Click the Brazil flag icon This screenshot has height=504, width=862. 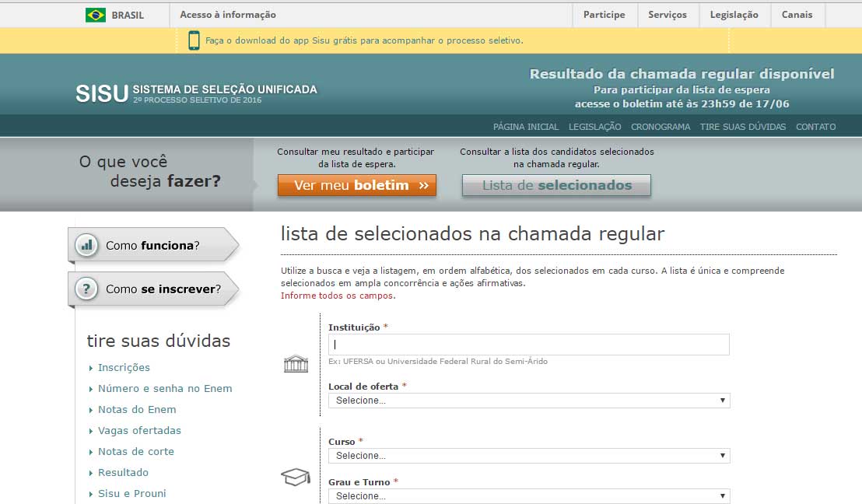(x=96, y=15)
